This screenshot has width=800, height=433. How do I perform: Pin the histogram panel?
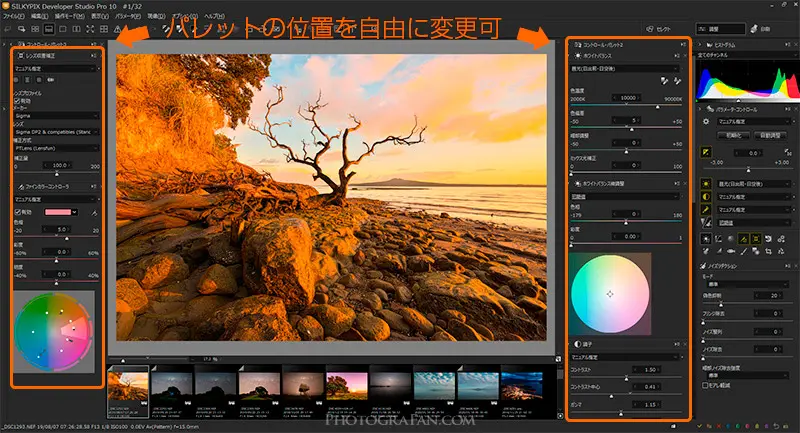pos(788,45)
